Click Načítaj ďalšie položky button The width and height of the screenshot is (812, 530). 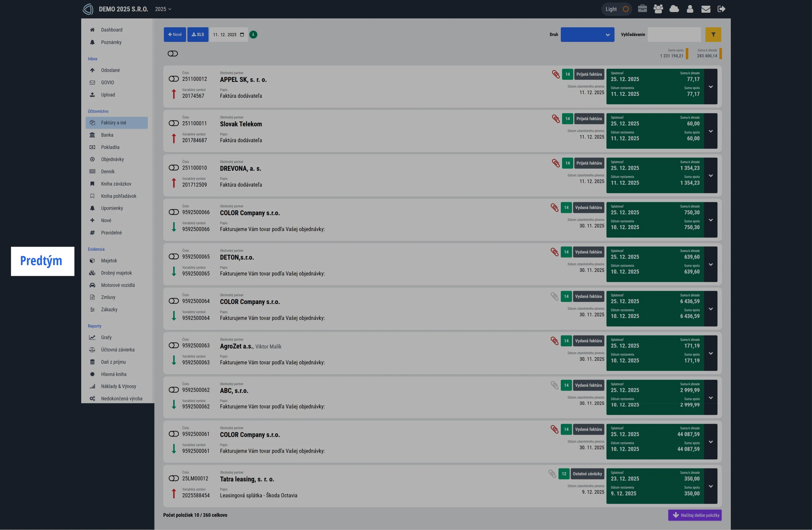(695, 515)
